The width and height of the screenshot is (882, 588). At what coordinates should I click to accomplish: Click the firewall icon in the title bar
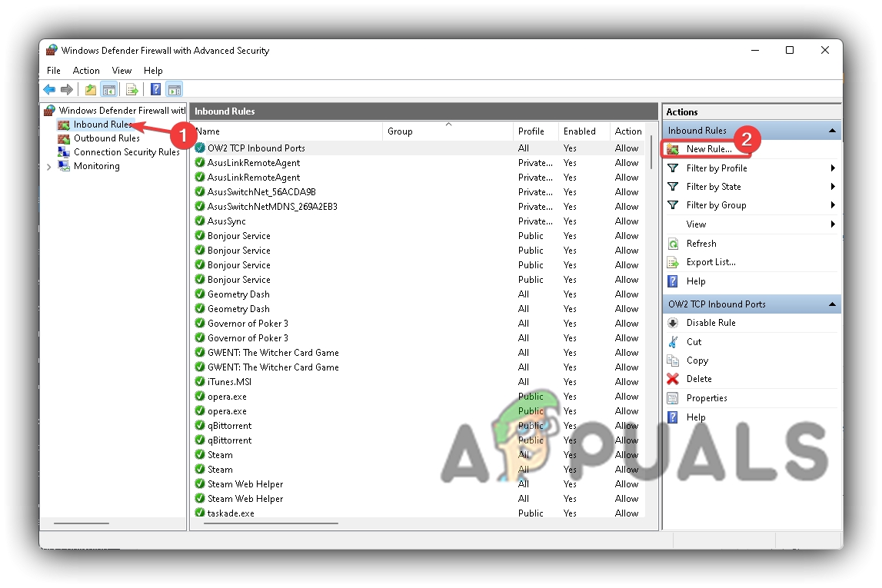[x=52, y=50]
